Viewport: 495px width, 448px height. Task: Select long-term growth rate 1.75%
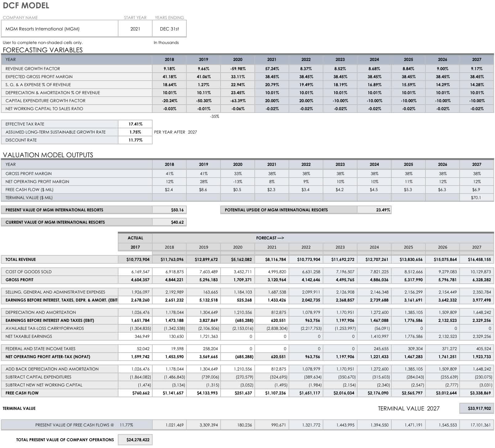click(135, 132)
